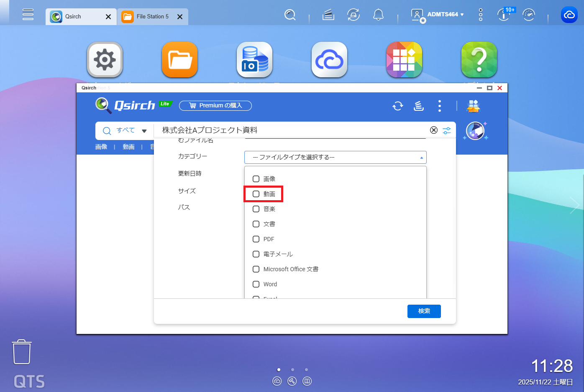Check the 電子メール file type checkbox
Image resolution: width=584 pixels, height=392 pixels.
pyautogui.click(x=256, y=254)
